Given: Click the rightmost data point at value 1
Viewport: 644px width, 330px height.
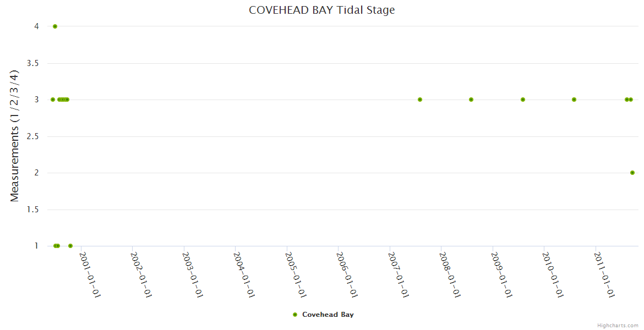Looking at the screenshot, I should click(70, 246).
